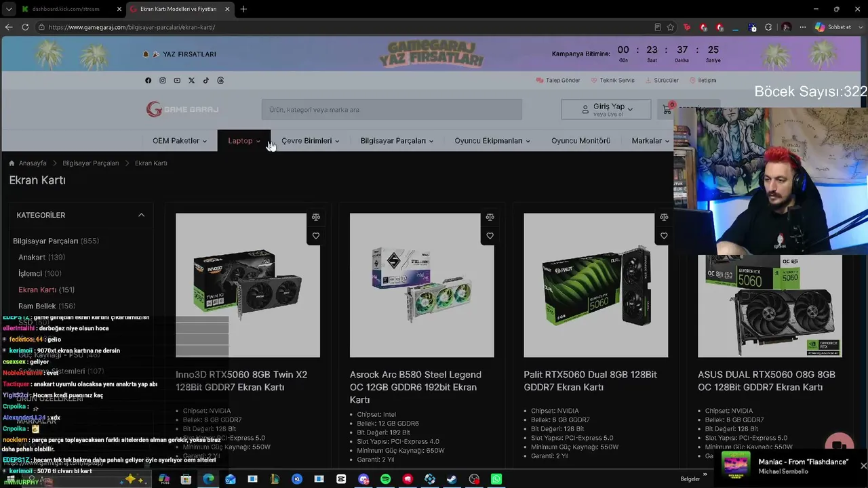Open Asrock Arc B580 Steel Legend product image

click(x=422, y=285)
